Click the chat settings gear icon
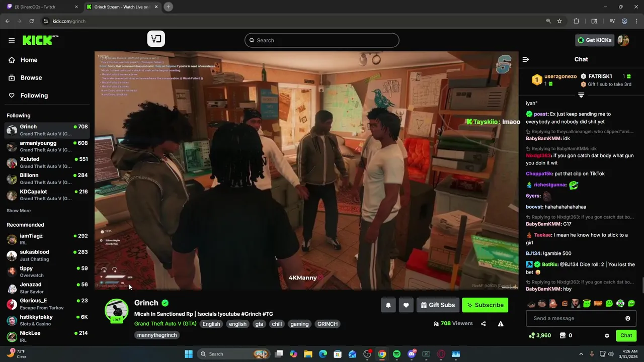Screen dimensions: 644x362 tap(607, 336)
